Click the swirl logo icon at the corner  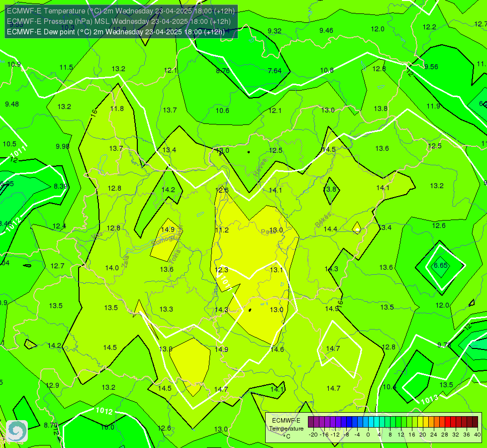coord(17,431)
